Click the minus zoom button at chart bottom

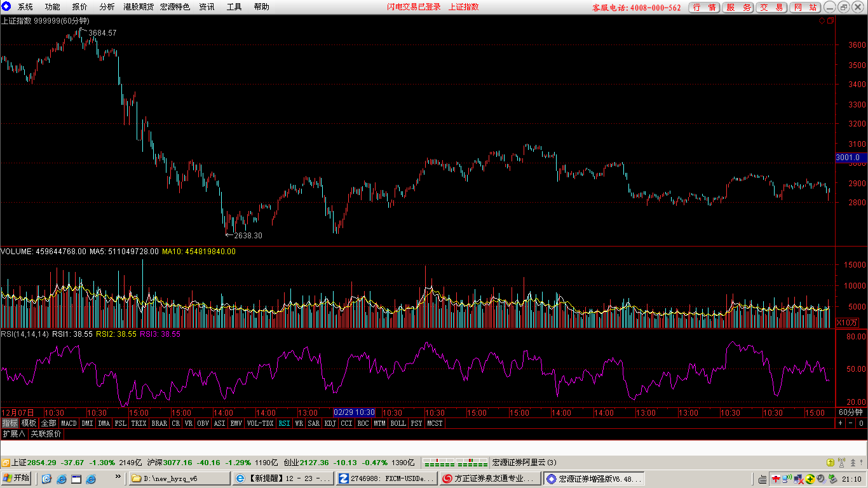pyautogui.click(x=850, y=423)
